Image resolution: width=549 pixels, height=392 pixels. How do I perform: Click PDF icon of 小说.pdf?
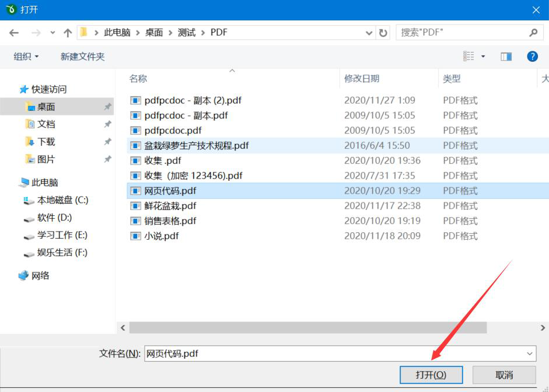(x=135, y=236)
